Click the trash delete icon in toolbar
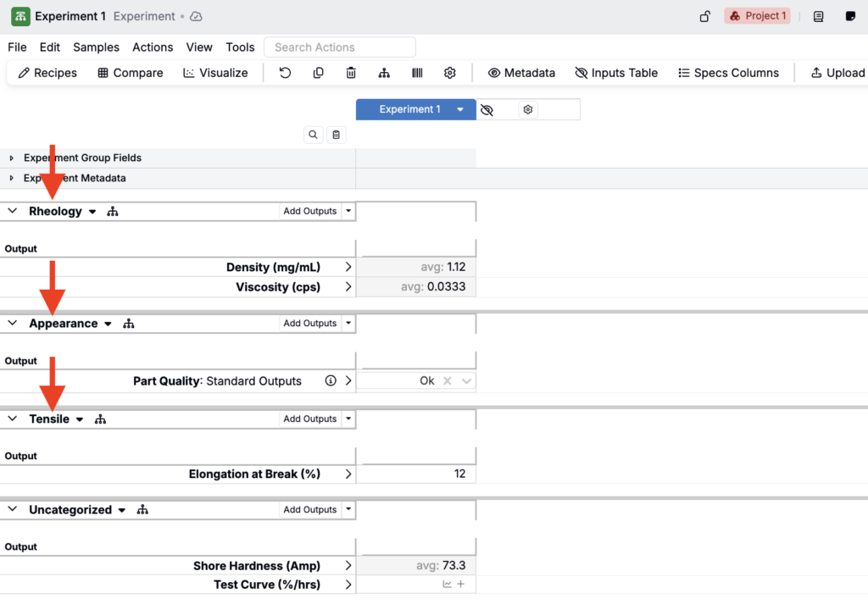 [351, 73]
